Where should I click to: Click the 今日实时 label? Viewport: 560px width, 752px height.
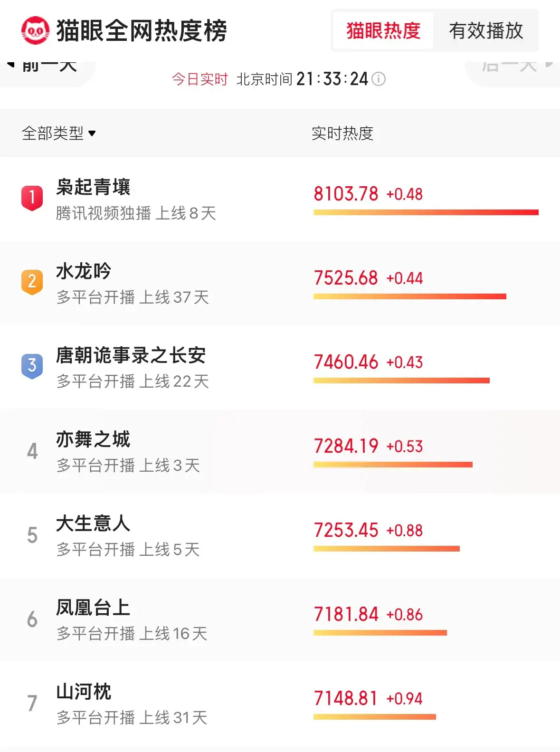point(199,79)
